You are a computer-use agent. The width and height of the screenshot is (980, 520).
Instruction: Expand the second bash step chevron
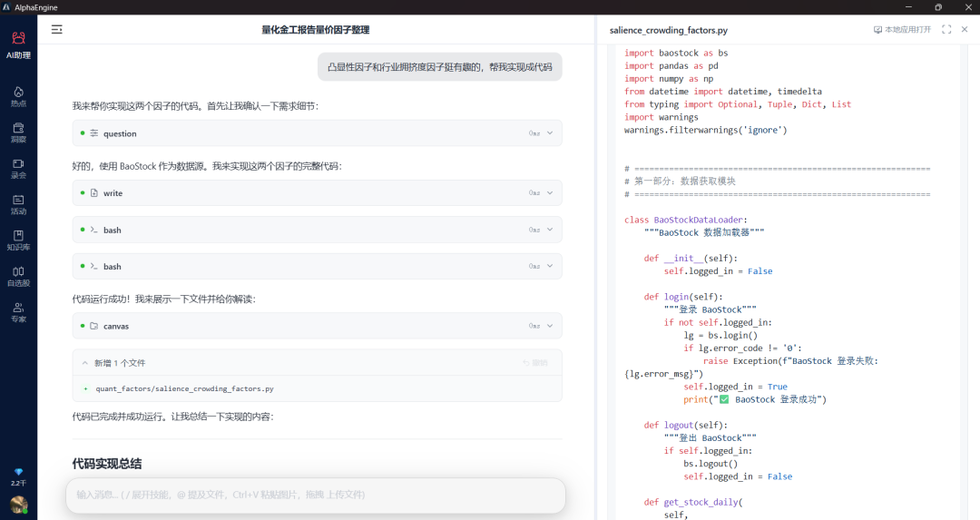coord(550,266)
